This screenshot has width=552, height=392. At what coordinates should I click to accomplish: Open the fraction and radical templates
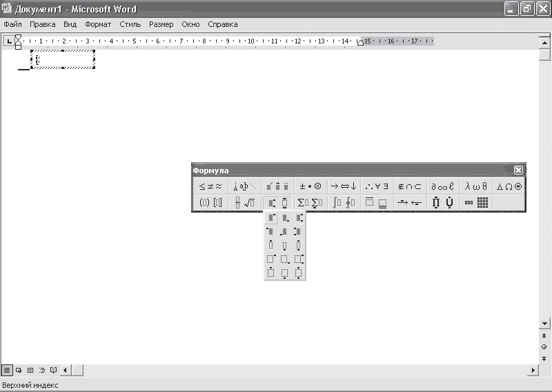(244, 203)
